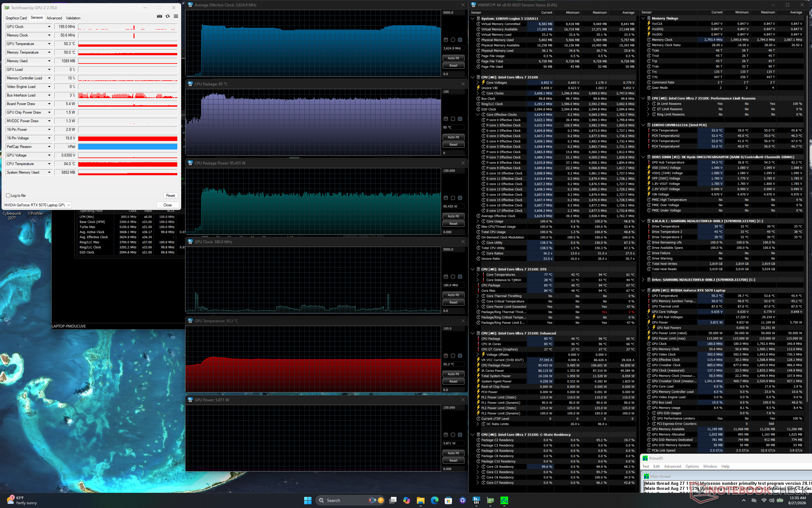Open the PerfCap Reason sensor dropdown
Screen dimensions: 812x508
(49, 147)
